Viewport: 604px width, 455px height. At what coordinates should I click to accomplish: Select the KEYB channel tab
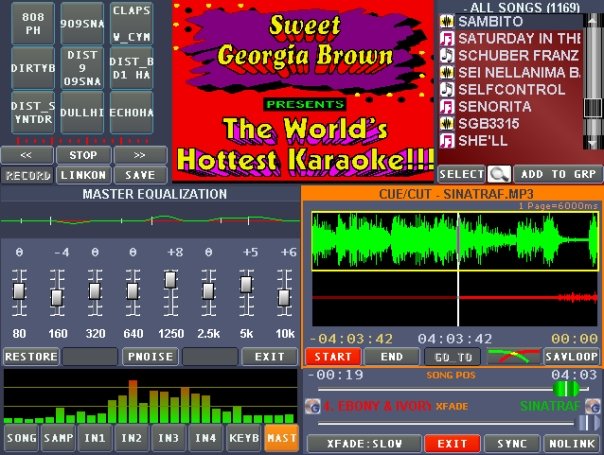click(x=244, y=438)
